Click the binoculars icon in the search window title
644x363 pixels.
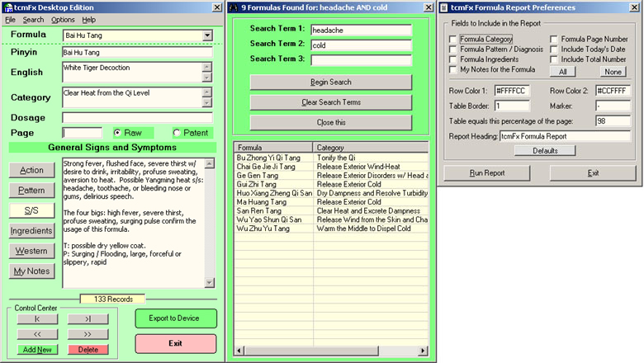[x=234, y=7]
